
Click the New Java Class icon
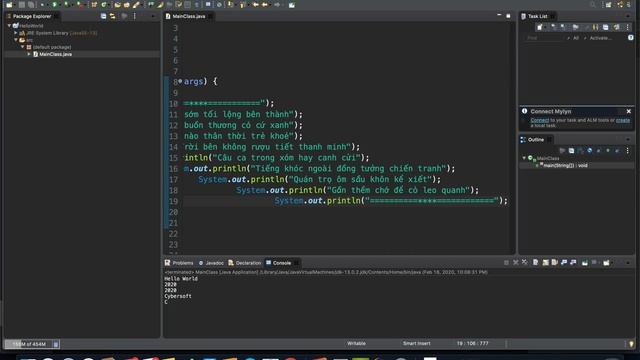coord(104,4)
